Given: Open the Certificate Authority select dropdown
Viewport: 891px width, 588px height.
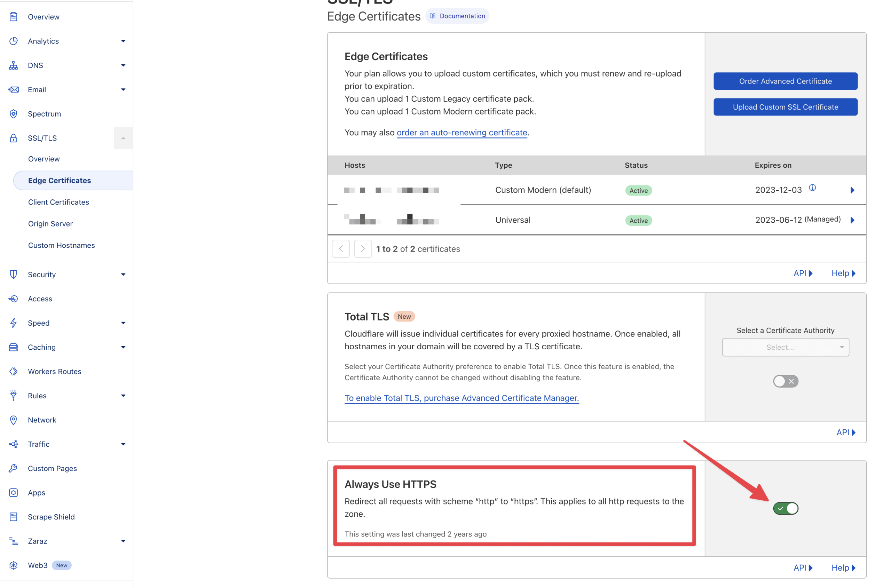Looking at the screenshot, I should (785, 347).
